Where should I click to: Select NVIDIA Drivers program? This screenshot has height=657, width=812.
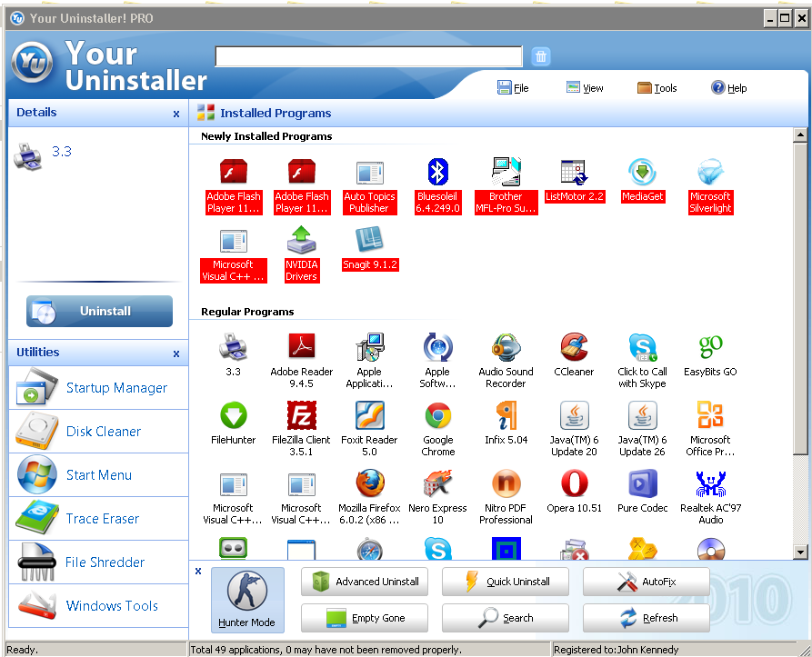(x=301, y=254)
